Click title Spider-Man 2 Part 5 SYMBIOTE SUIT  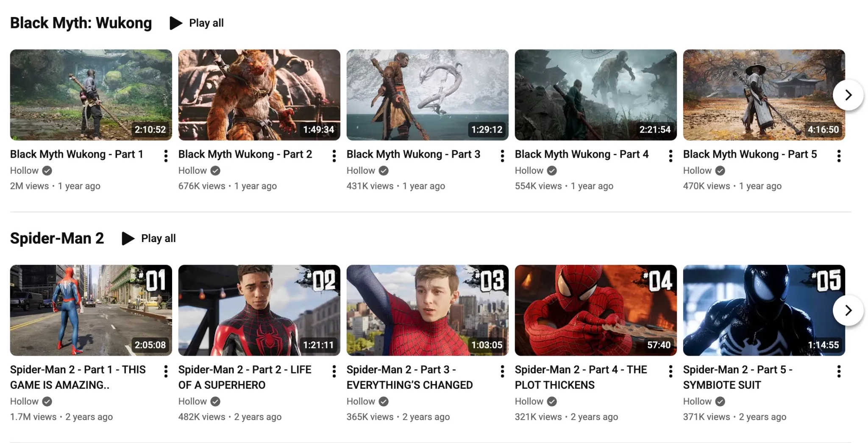(x=738, y=377)
